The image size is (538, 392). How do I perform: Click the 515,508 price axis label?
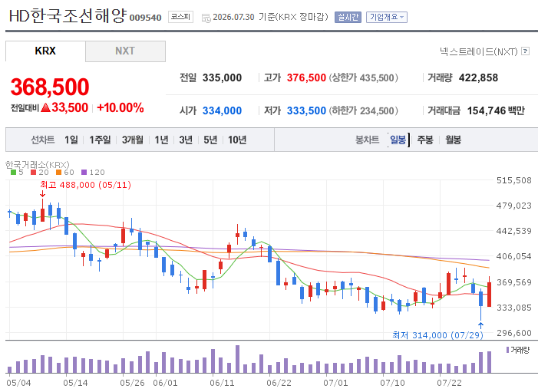[513, 180]
